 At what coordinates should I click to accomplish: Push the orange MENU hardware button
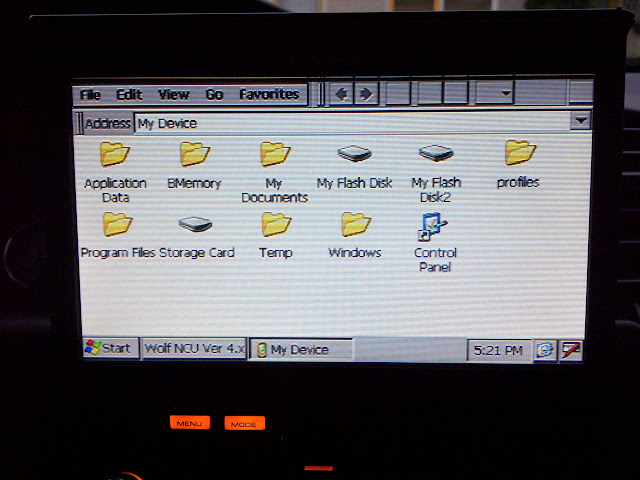[x=190, y=423]
